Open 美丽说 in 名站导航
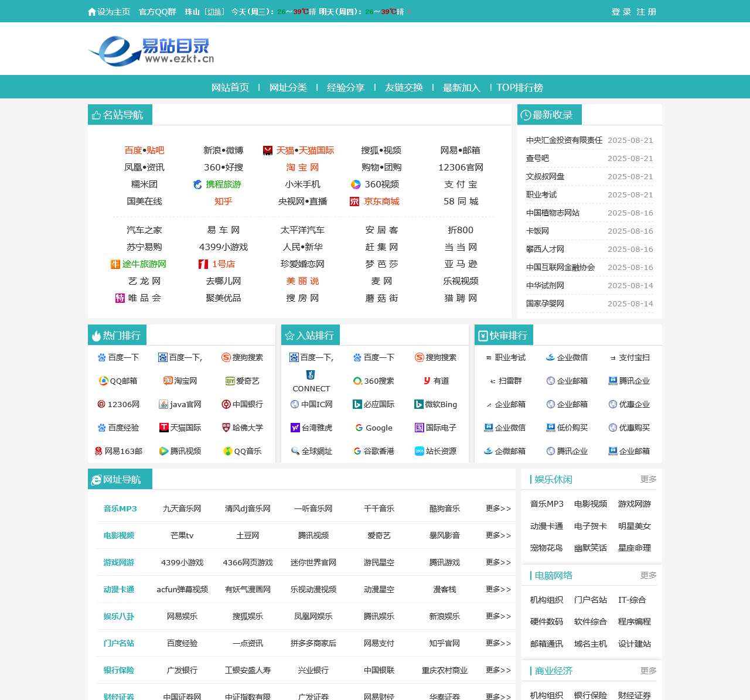Image resolution: width=750 pixels, height=700 pixels. coord(302,281)
